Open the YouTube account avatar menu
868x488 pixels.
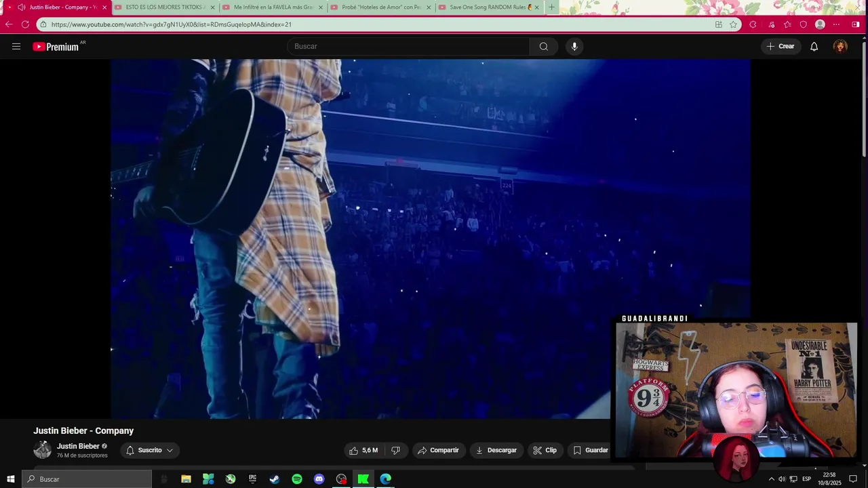pos(840,46)
